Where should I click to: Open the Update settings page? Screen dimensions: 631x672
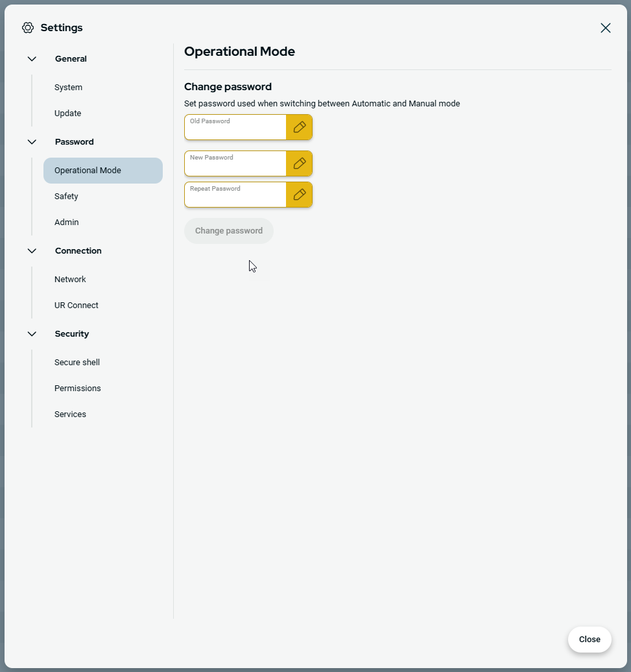[68, 114]
